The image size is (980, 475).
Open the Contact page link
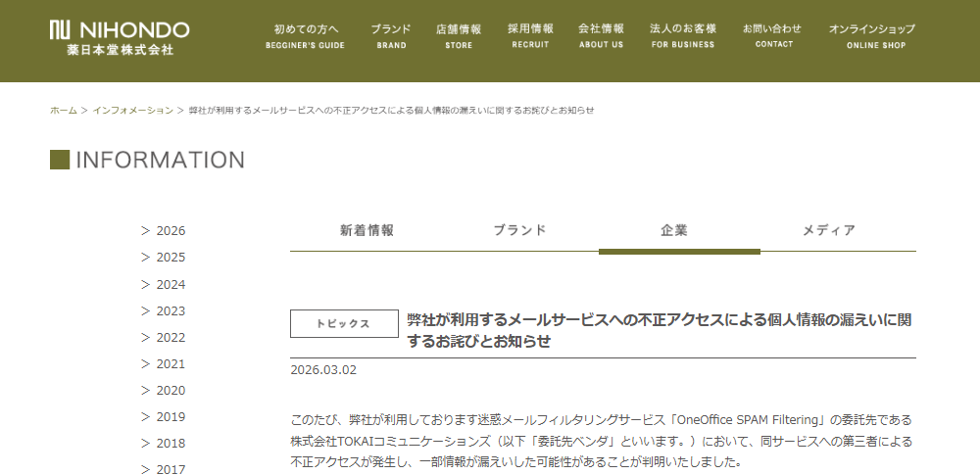[773, 36]
